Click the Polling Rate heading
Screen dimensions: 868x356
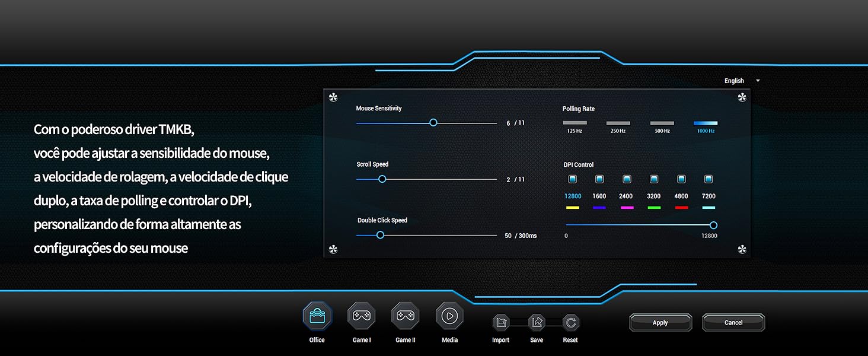click(579, 109)
